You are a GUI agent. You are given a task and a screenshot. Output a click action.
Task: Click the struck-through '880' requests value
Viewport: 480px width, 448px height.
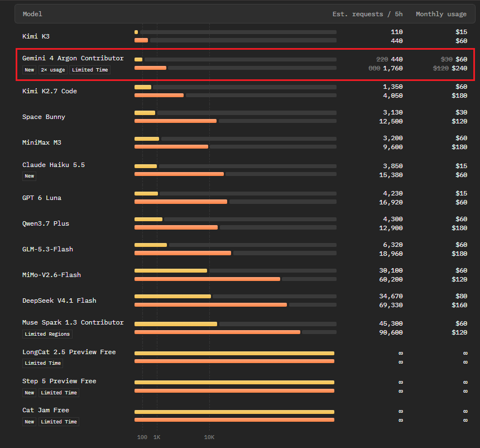[x=374, y=68]
